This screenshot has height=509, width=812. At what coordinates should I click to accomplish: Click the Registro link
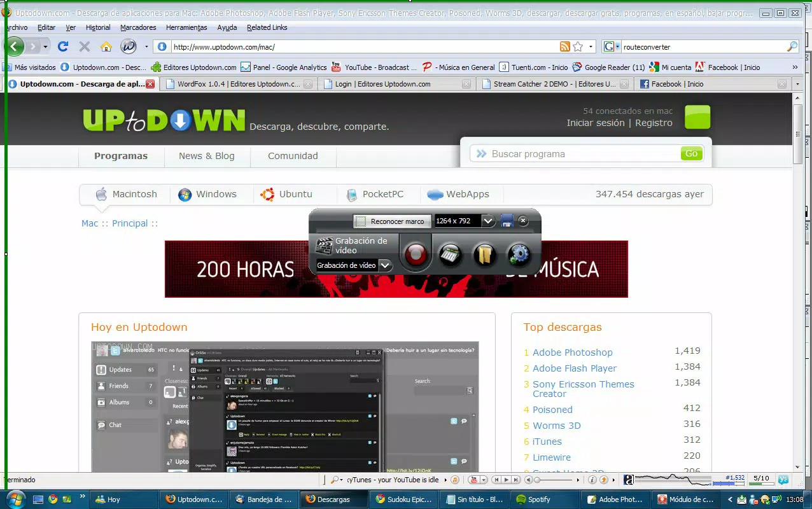pos(654,123)
